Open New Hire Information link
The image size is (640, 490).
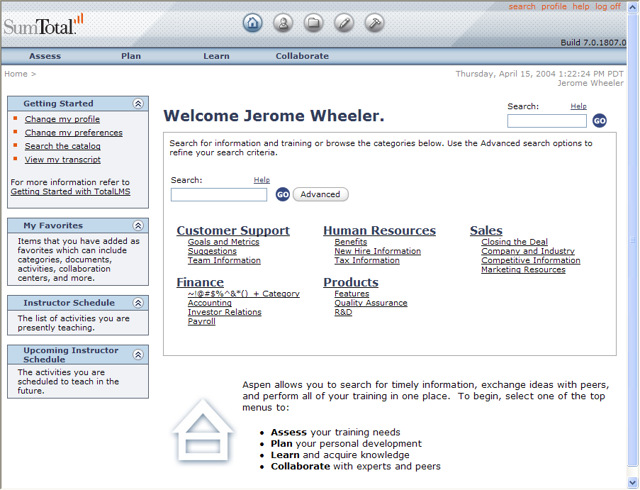pyautogui.click(x=378, y=251)
